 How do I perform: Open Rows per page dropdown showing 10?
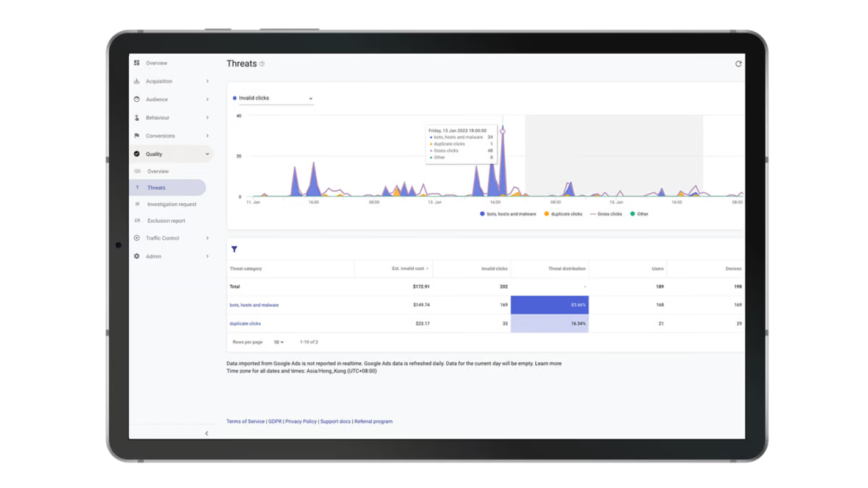pyautogui.click(x=278, y=342)
